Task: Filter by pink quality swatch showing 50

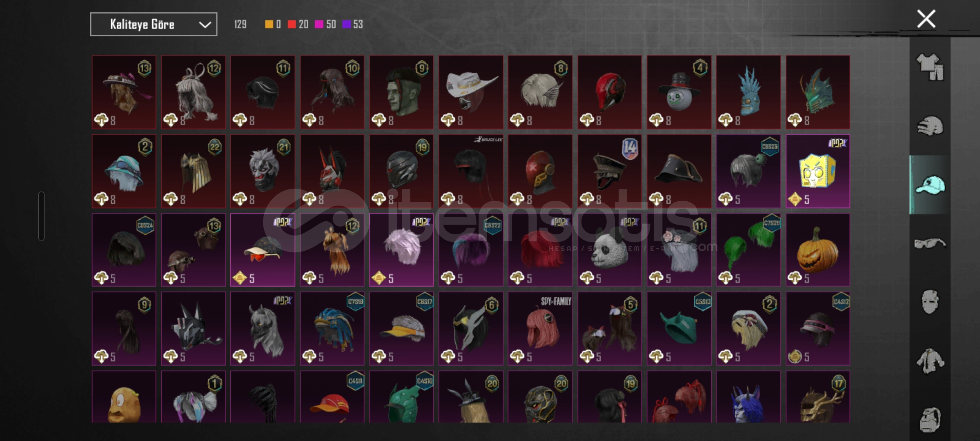Action: pyautogui.click(x=325, y=24)
